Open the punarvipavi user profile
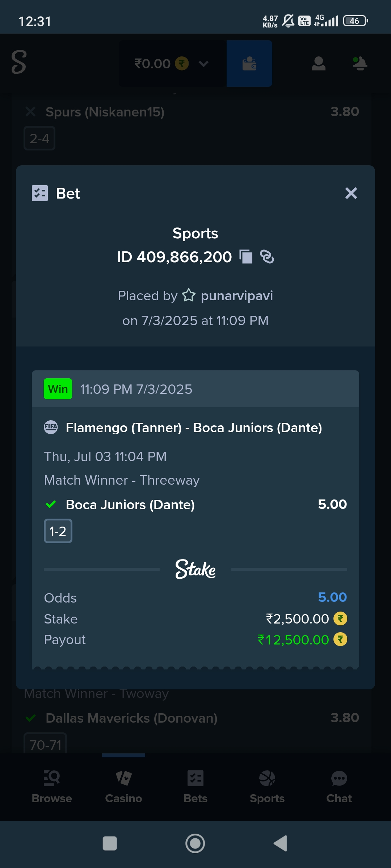 pyautogui.click(x=237, y=296)
